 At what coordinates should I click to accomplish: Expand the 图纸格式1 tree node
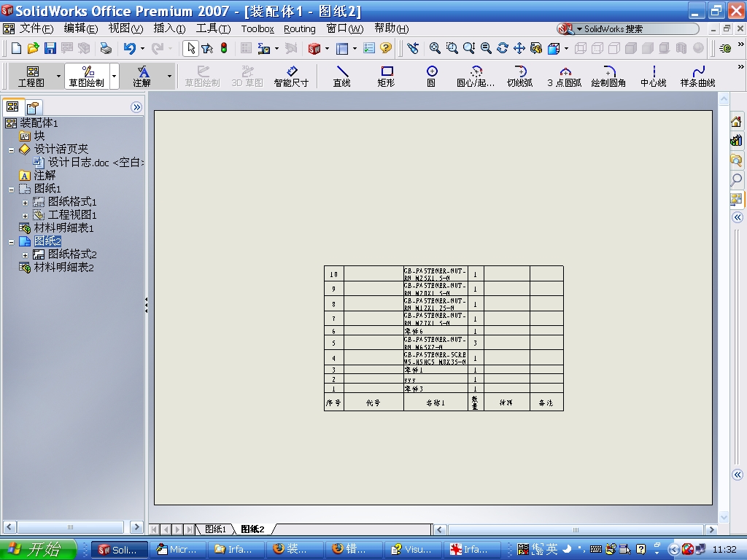(26, 203)
